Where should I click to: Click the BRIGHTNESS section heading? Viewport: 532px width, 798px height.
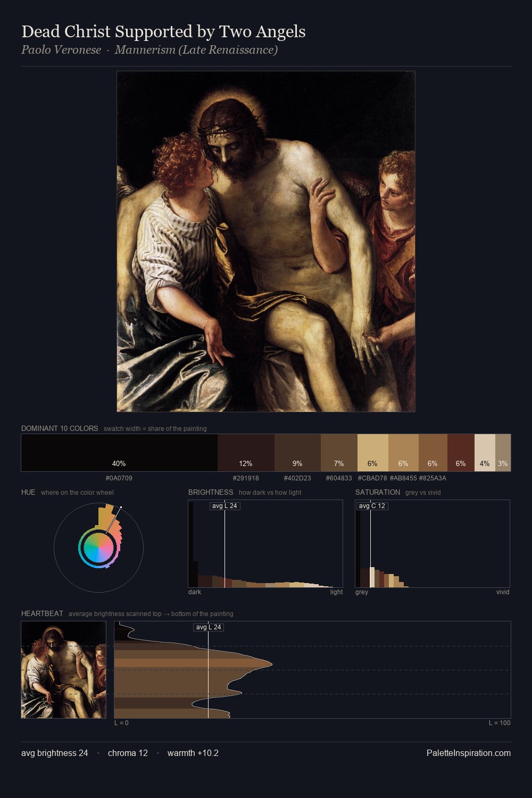[x=211, y=492]
